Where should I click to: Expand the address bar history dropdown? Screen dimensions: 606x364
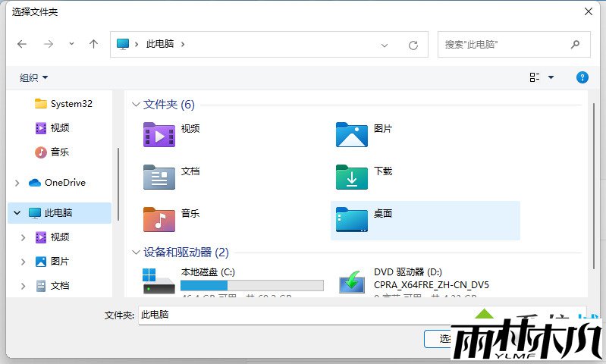[385, 45]
